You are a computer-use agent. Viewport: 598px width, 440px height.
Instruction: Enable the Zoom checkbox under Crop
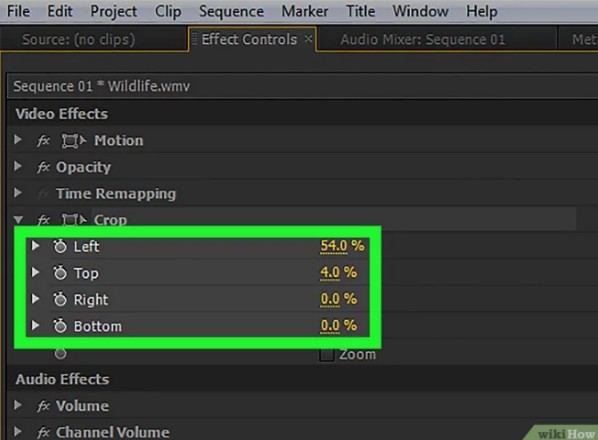point(326,355)
